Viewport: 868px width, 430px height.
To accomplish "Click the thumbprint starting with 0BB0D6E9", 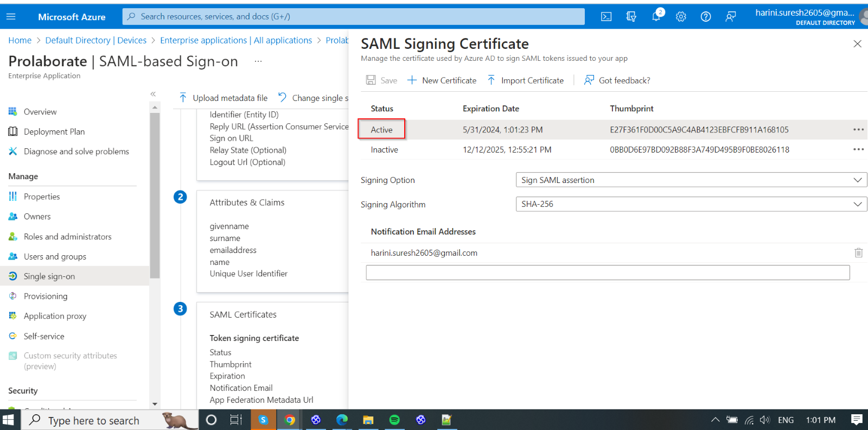I will 699,150.
